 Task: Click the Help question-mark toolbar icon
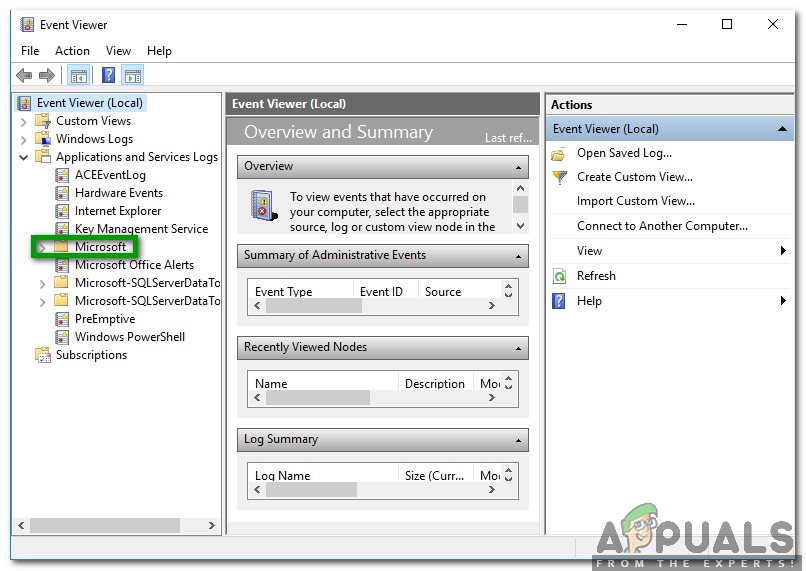click(108, 75)
